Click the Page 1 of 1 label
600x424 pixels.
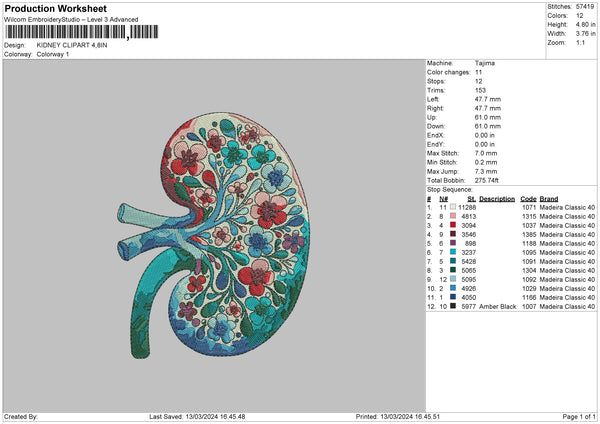point(579,416)
